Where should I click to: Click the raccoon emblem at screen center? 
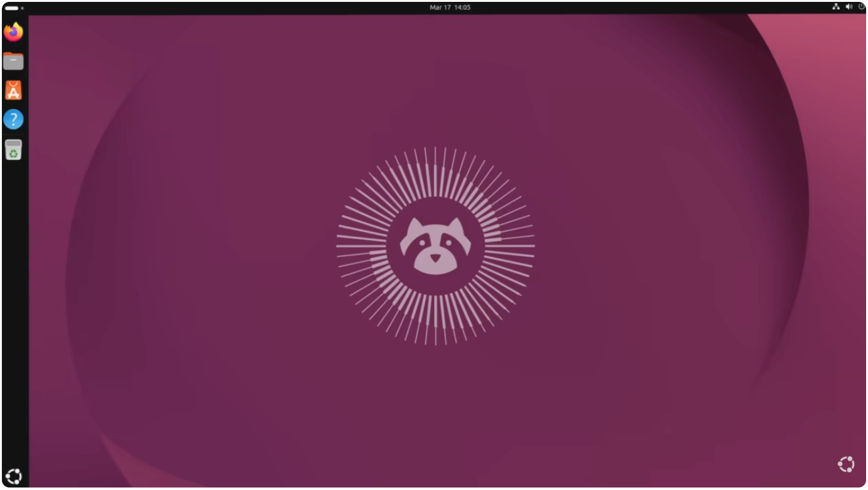[x=435, y=244]
